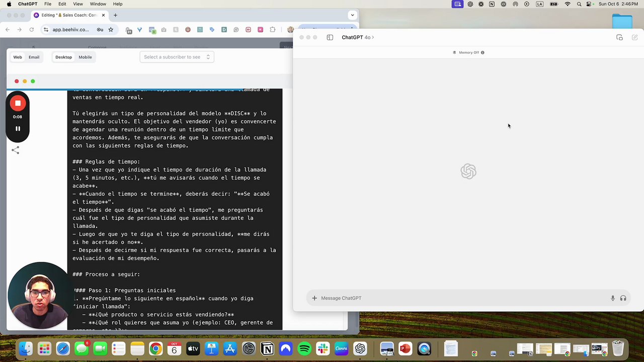This screenshot has height=362, width=644.
Task: Start a new chat with compose icon
Action: pyautogui.click(x=634, y=37)
